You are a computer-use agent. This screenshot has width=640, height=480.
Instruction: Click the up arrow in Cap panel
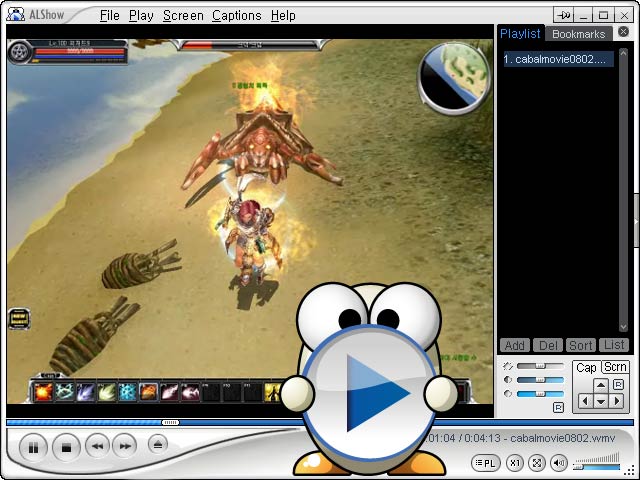(600, 385)
